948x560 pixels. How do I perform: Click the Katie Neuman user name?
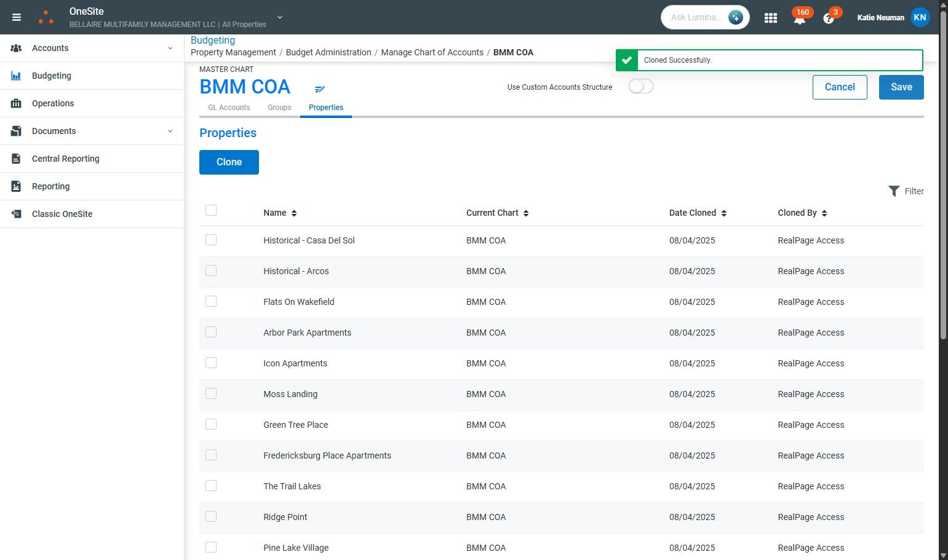[880, 18]
